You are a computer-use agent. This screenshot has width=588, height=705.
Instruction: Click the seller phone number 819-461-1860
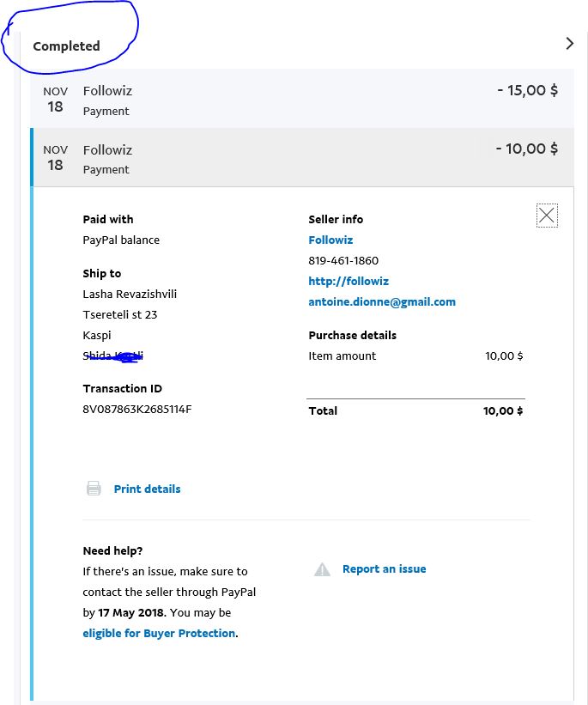point(343,260)
